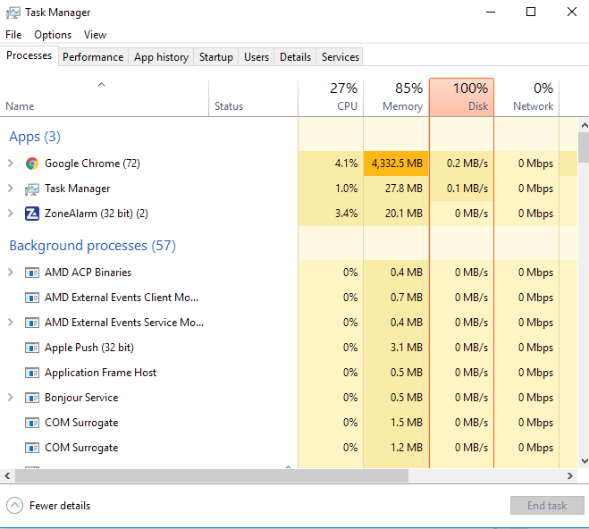Sort processes by Memory column
This screenshot has width=589, height=529.
[x=396, y=98]
